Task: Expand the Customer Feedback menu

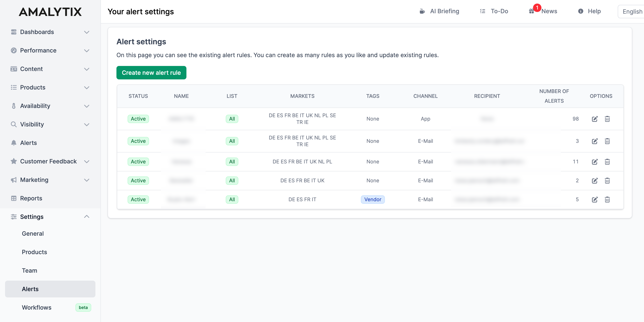Action: coord(87,161)
